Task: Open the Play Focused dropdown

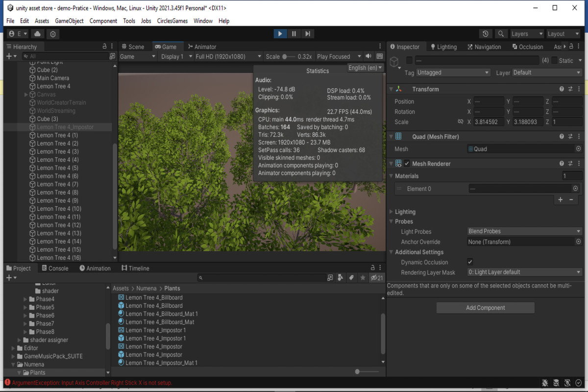Action: click(339, 56)
